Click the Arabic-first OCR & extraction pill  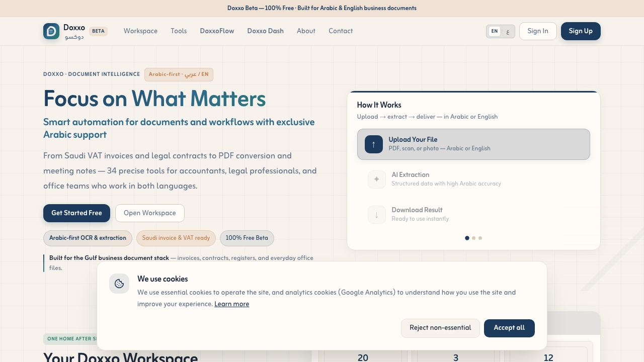[88, 238]
